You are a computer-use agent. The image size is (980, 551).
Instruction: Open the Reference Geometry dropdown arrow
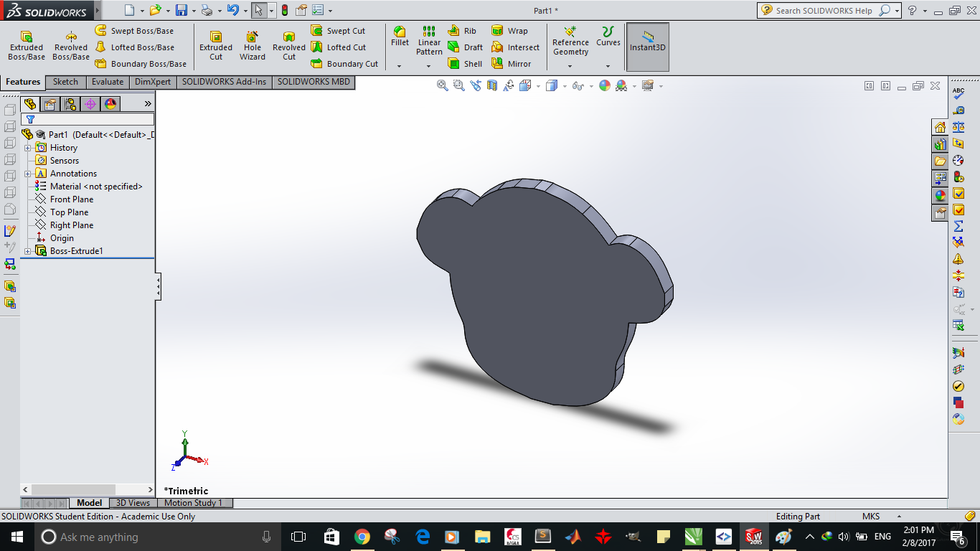click(x=570, y=66)
